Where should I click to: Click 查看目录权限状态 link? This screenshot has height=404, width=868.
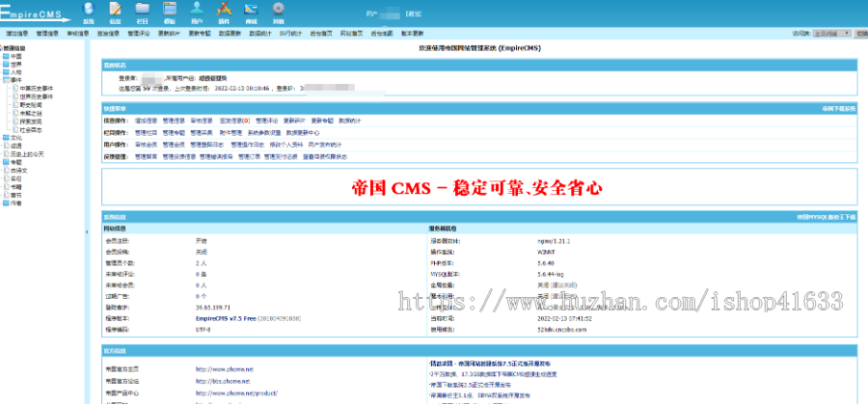[325, 156]
